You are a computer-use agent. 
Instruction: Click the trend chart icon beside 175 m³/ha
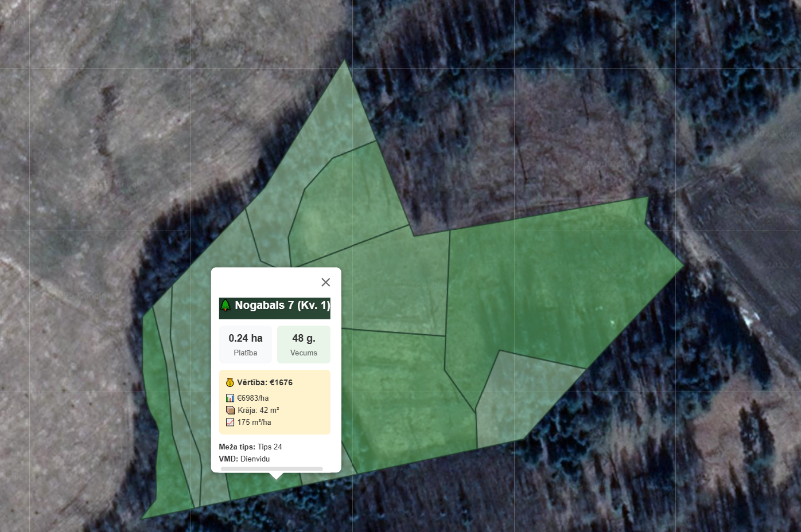click(230, 422)
